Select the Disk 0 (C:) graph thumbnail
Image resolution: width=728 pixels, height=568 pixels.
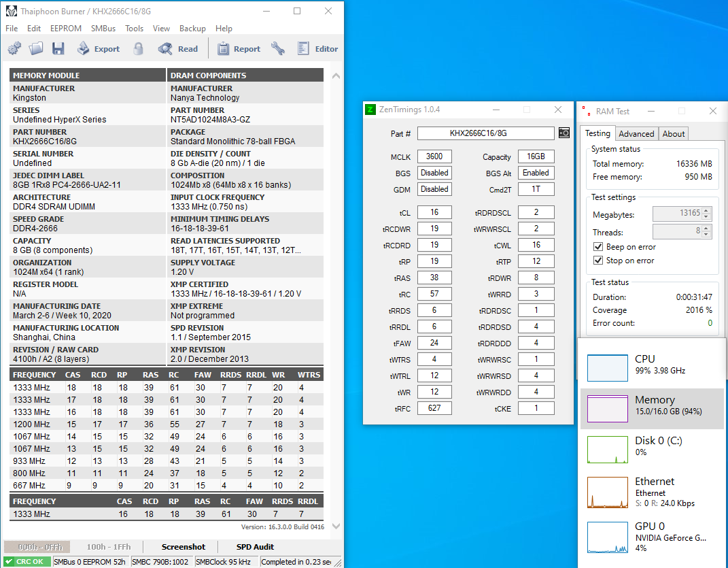tap(607, 450)
